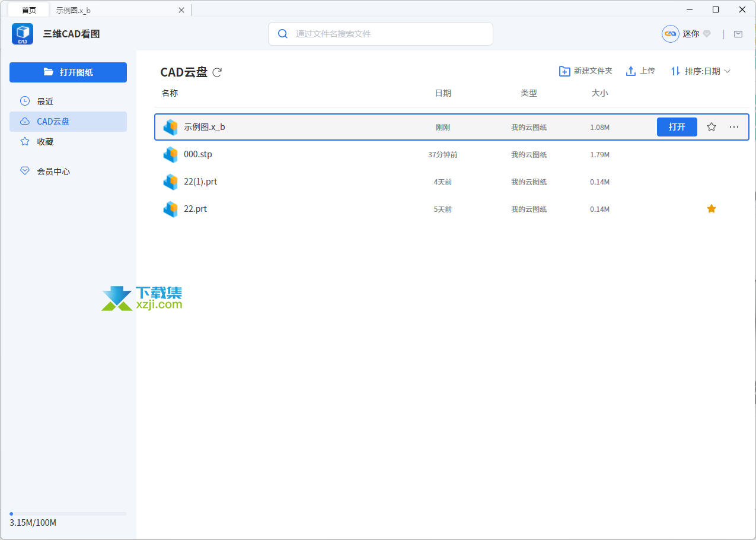The height and width of the screenshot is (540, 756).
Task: Click the 会员中心 diamond icon
Action: point(25,171)
